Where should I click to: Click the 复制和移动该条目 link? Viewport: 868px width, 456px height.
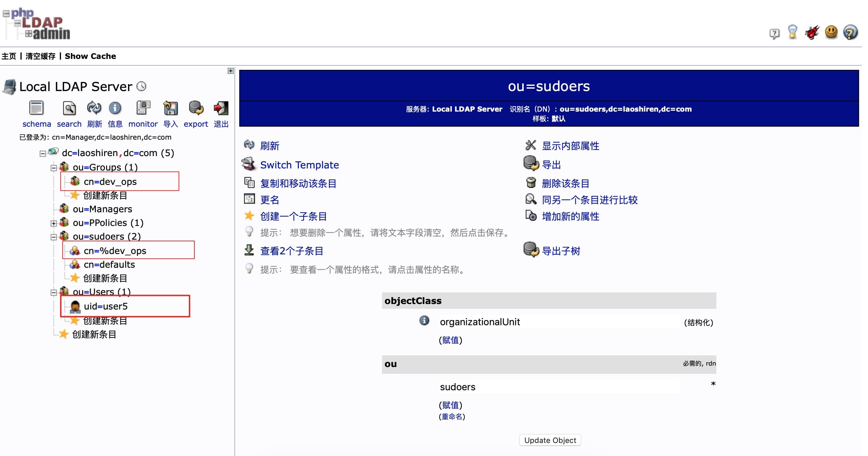tap(298, 183)
